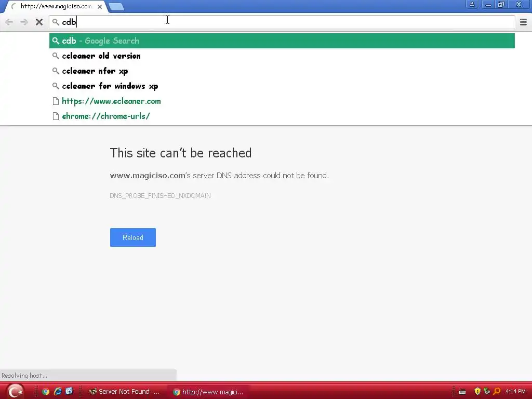Launch Internet Explorer from quick launch
The height and width of the screenshot is (399, 532).
(58, 392)
